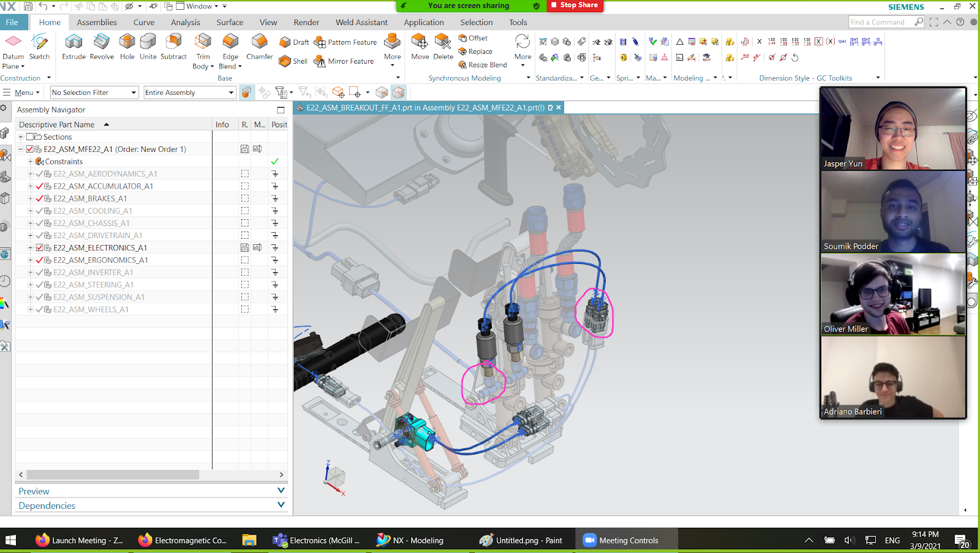The width and height of the screenshot is (980, 553).
Task: Switch to the Assemblies ribbon tab
Action: tap(97, 22)
